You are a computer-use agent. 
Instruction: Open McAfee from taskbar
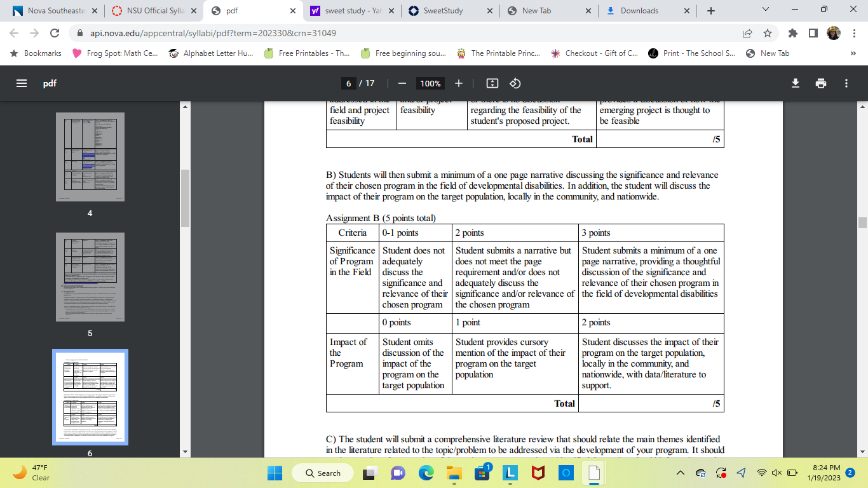538,473
